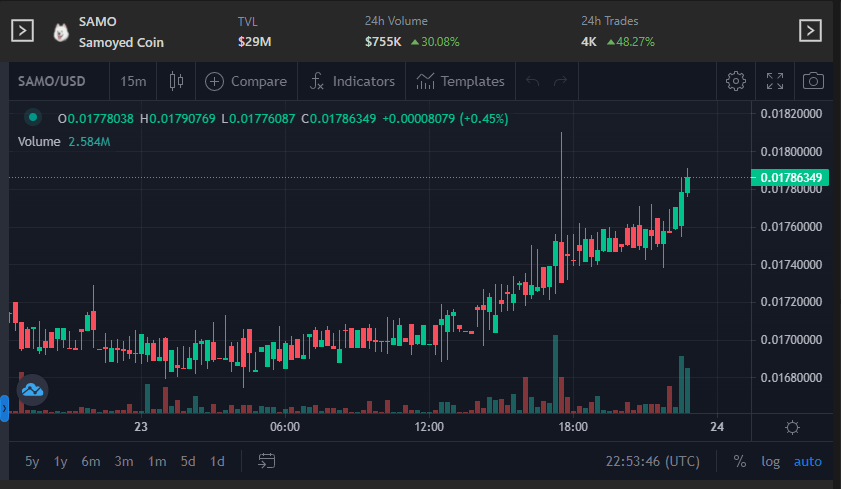The image size is (841, 489).
Task: Click the 18:00 time axis label
Action: (573, 427)
